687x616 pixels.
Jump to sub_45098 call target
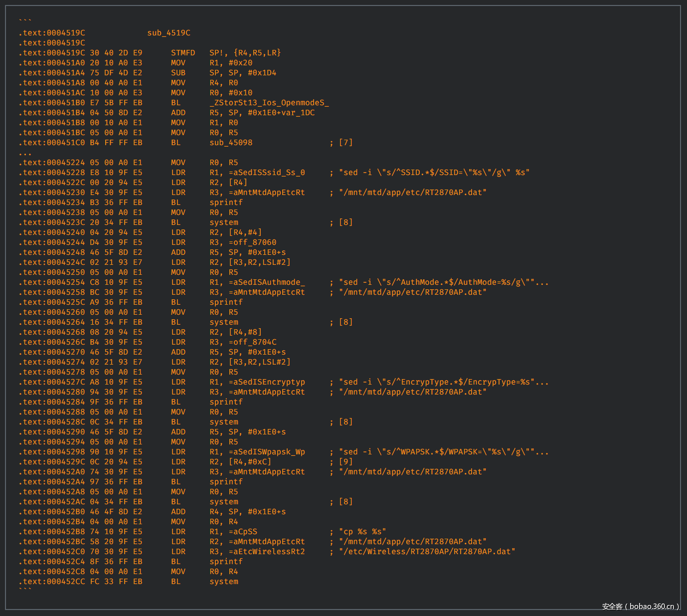click(231, 143)
